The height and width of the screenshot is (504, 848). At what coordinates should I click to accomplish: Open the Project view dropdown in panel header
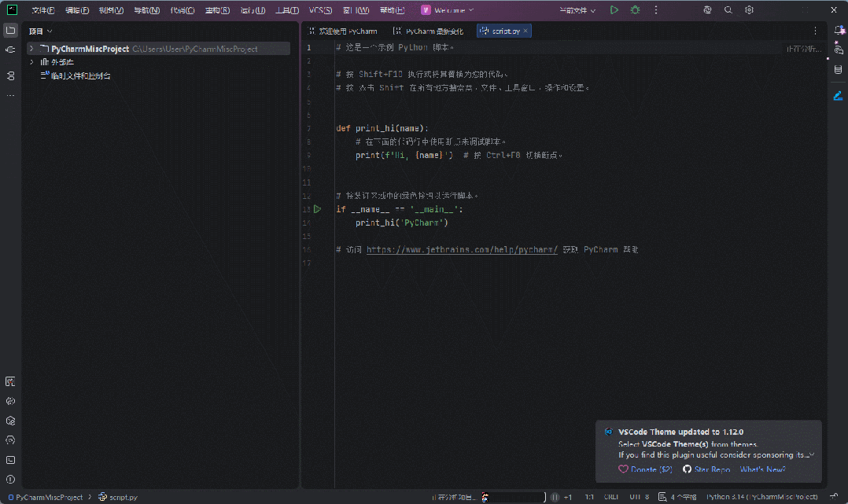(41, 31)
